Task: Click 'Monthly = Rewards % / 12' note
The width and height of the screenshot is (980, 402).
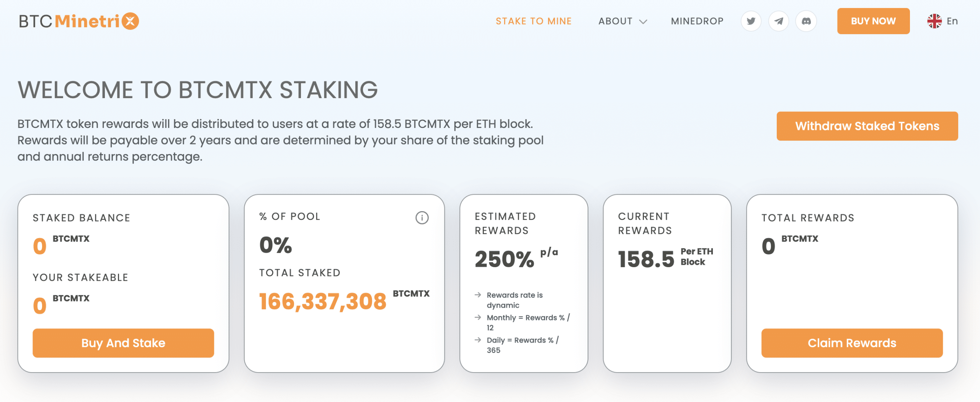Action: click(528, 322)
